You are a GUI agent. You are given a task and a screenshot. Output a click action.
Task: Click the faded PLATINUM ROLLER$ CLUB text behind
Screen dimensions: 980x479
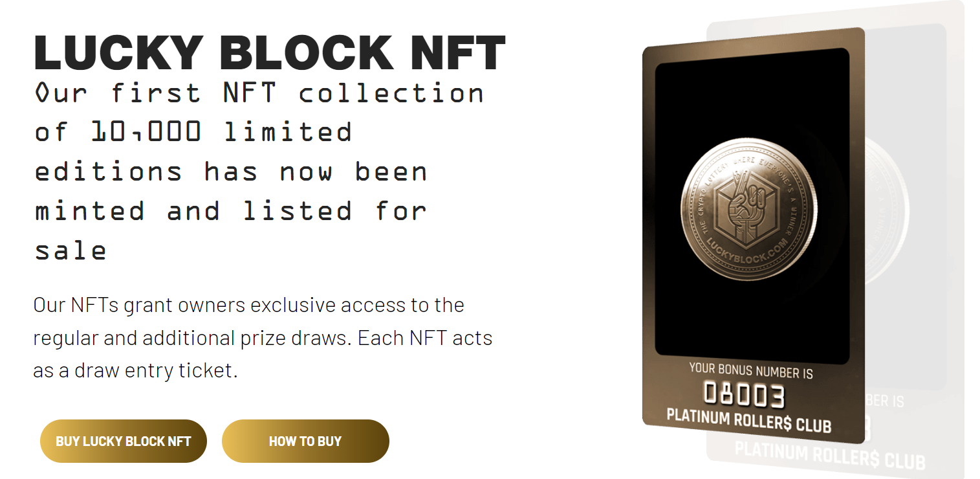click(x=830, y=456)
